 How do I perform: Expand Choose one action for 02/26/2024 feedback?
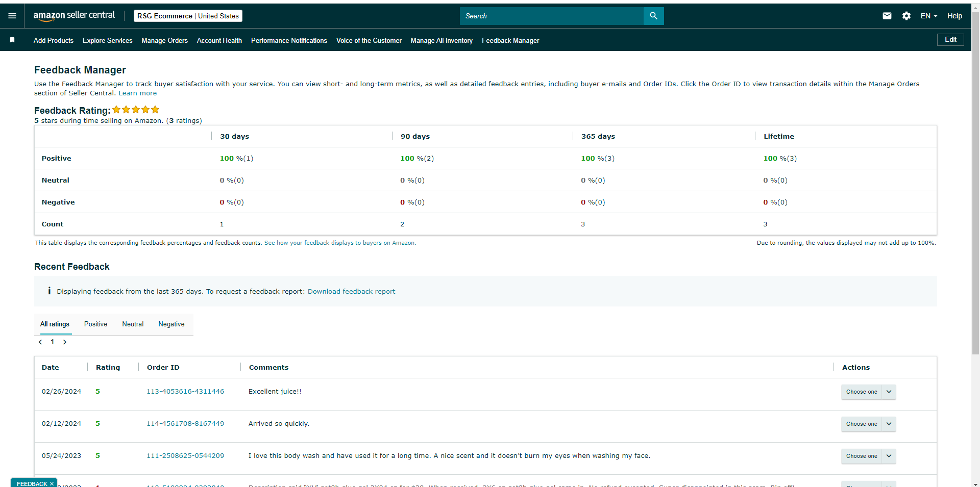point(868,392)
